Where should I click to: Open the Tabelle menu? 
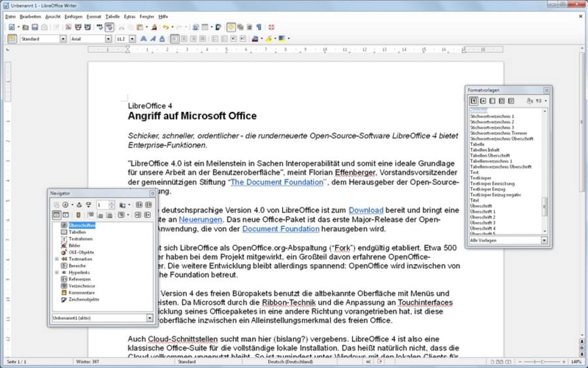(112, 16)
